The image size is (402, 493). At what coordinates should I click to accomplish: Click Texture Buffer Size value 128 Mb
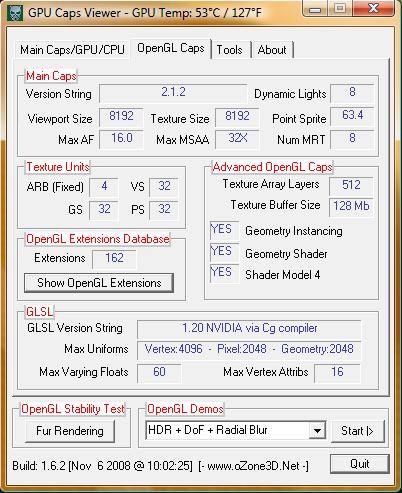[351, 207]
